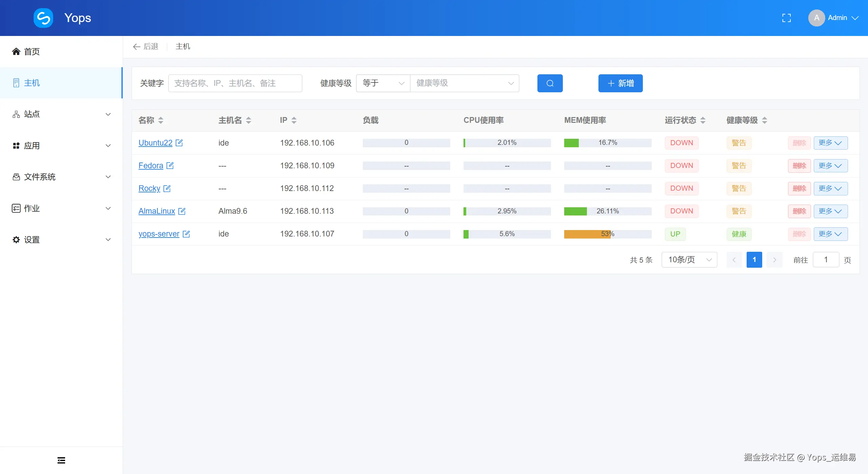Click edit icon next to Ubuntu22
Viewport: 868px width, 474px height.
pyautogui.click(x=179, y=143)
